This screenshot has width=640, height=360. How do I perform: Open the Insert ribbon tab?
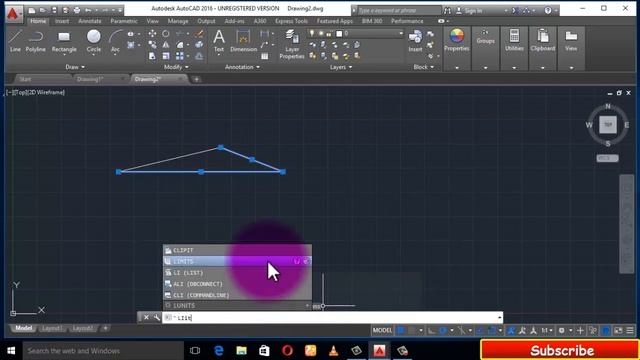click(62, 21)
